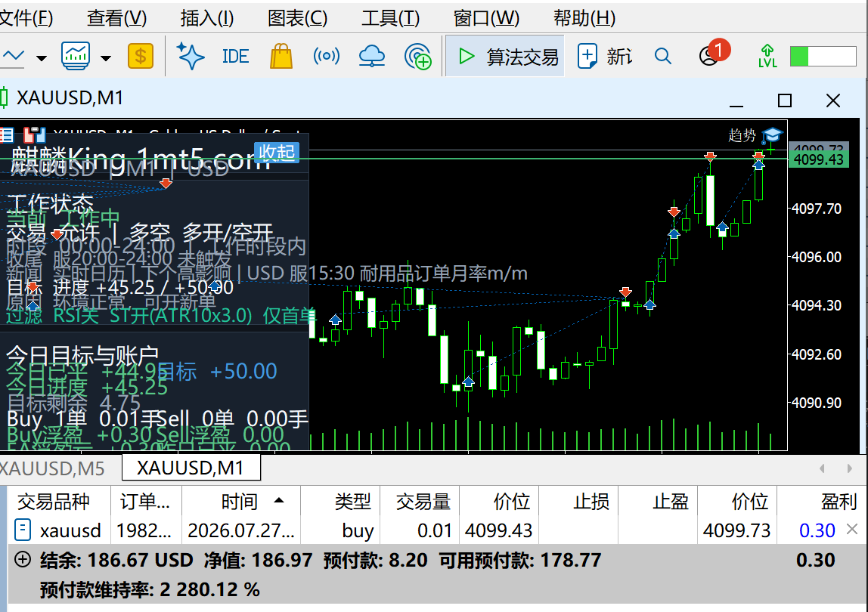The height and width of the screenshot is (612, 868).
Task: Expand the 结余 balance row plus icon
Action: tap(22, 560)
